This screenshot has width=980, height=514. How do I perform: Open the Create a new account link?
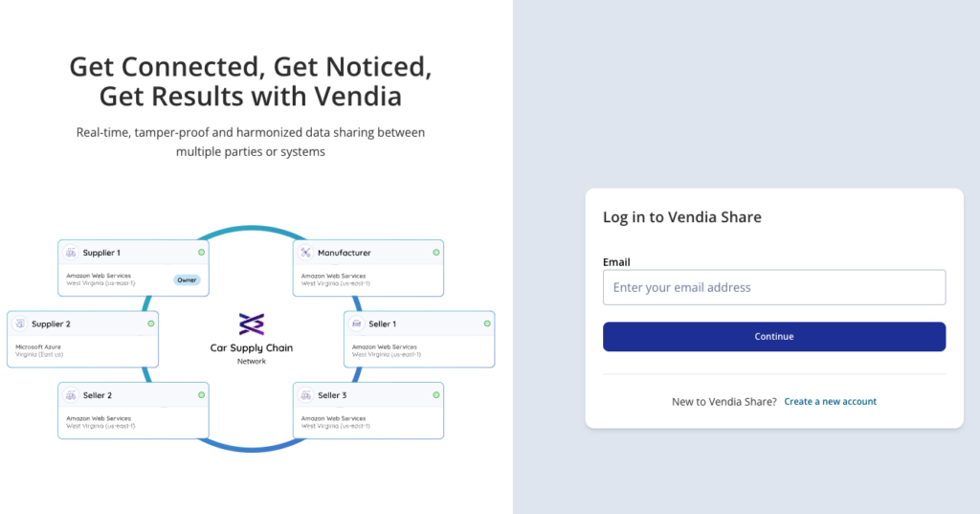click(830, 401)
